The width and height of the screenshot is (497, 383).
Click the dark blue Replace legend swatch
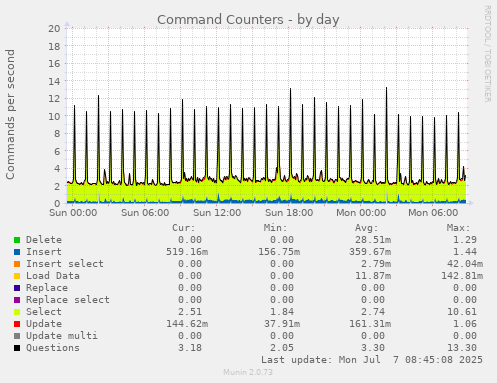tap(17, 288)
